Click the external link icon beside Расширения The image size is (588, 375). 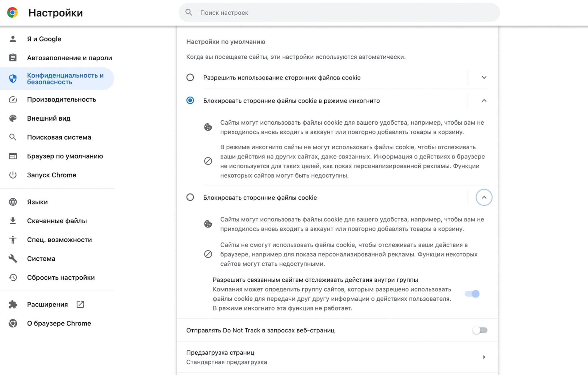tap(80, 304)
